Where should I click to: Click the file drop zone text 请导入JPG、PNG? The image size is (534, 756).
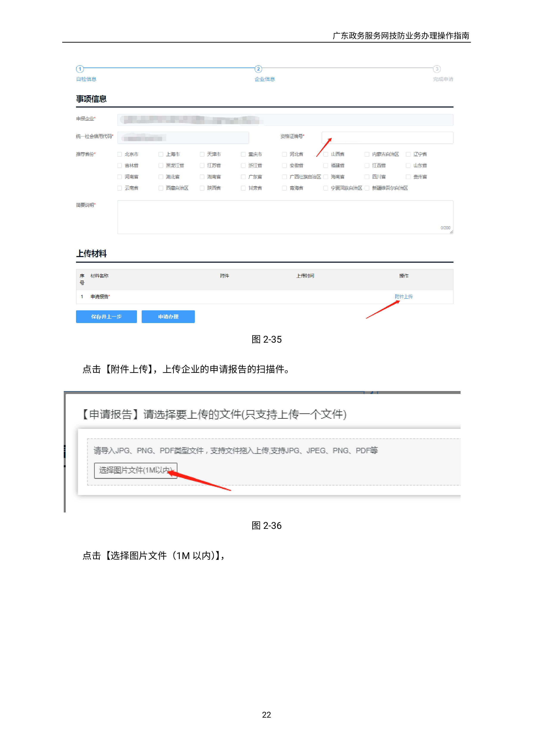(236, 450)
